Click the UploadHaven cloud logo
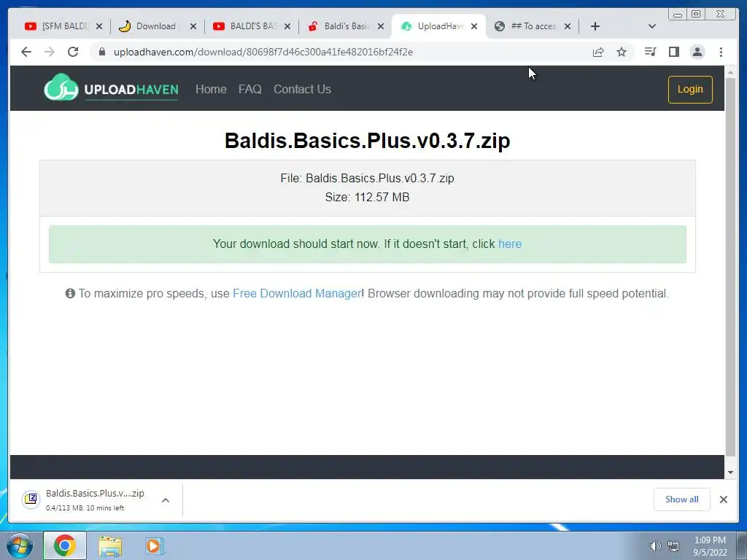747x560 pixels. tap(61, 87)
